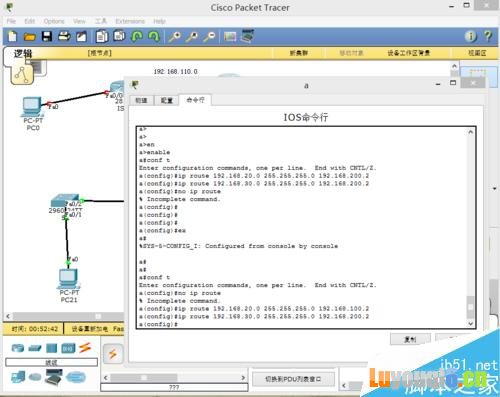
Task: Click the Undo green arrow icon
Action: click(x=136, y=36)
